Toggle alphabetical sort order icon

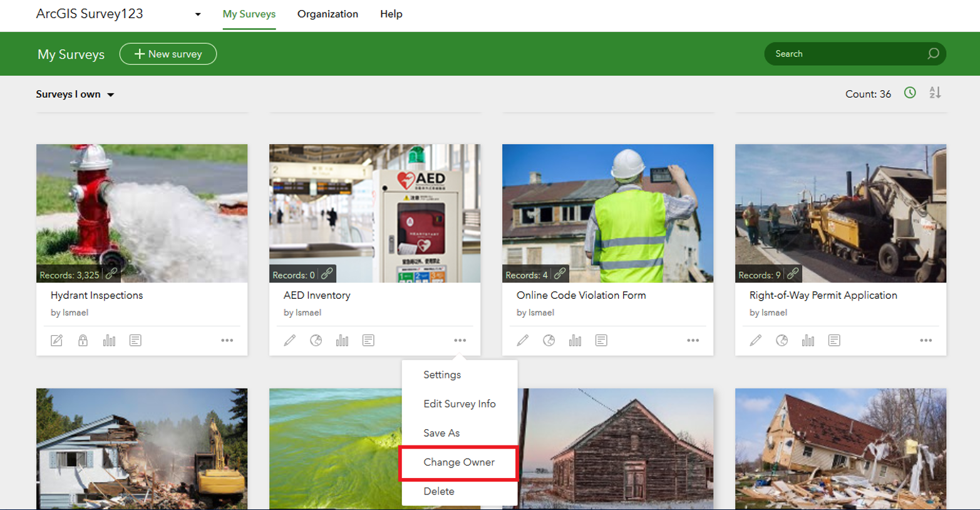click(x=935, y=93)
